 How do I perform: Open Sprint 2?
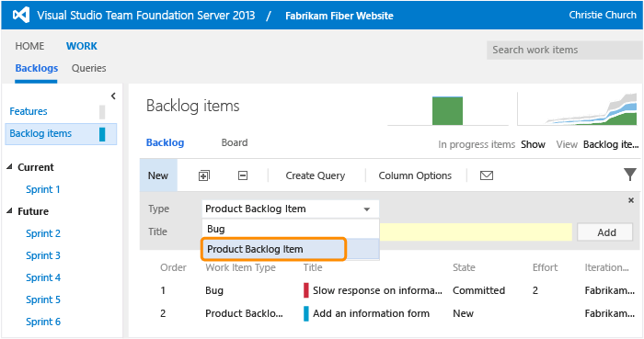43,233
